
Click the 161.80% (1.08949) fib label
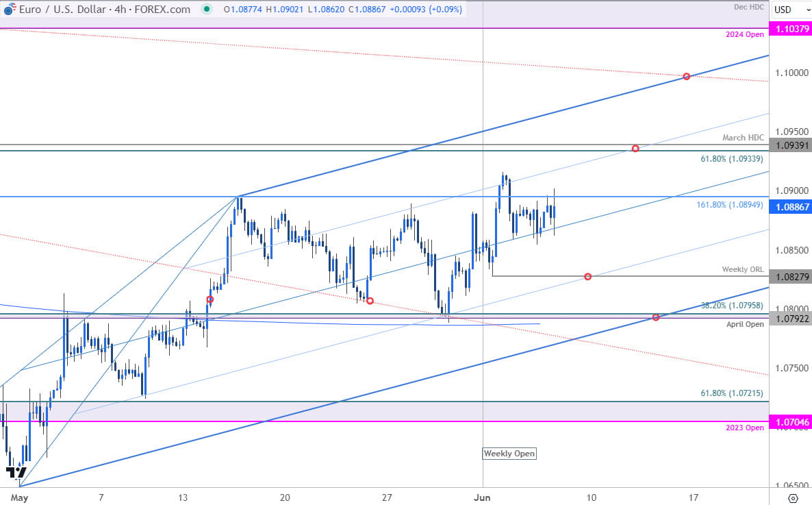[730, 205]
